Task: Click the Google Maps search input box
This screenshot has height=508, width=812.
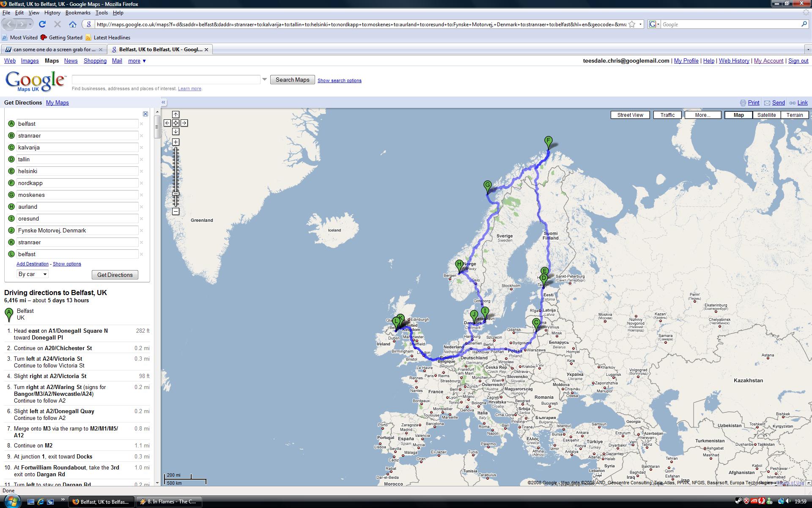Action: click(x=166, y=80)
